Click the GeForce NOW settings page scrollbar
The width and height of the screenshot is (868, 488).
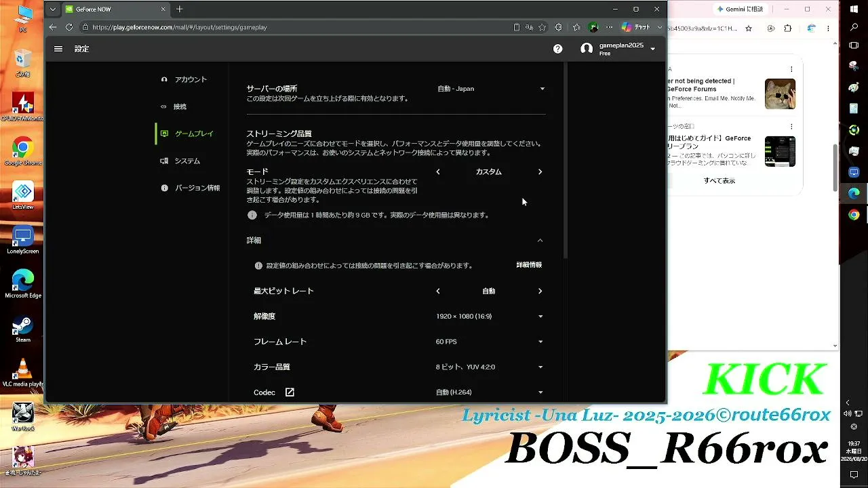(x=564, y=159)
